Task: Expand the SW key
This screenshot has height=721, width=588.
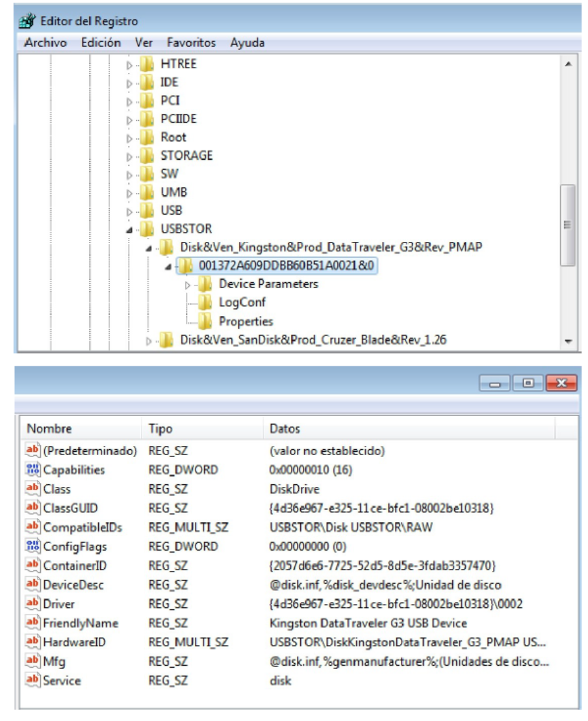Action: coord(129,175)
